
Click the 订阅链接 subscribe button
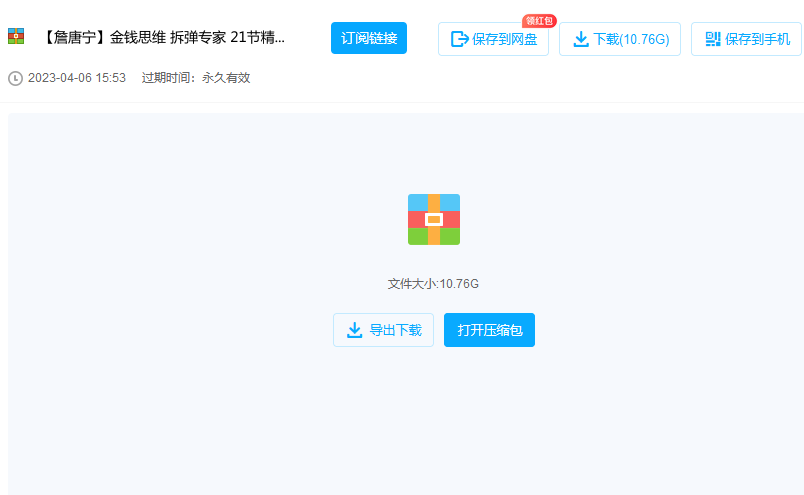[x=369, y=38]
